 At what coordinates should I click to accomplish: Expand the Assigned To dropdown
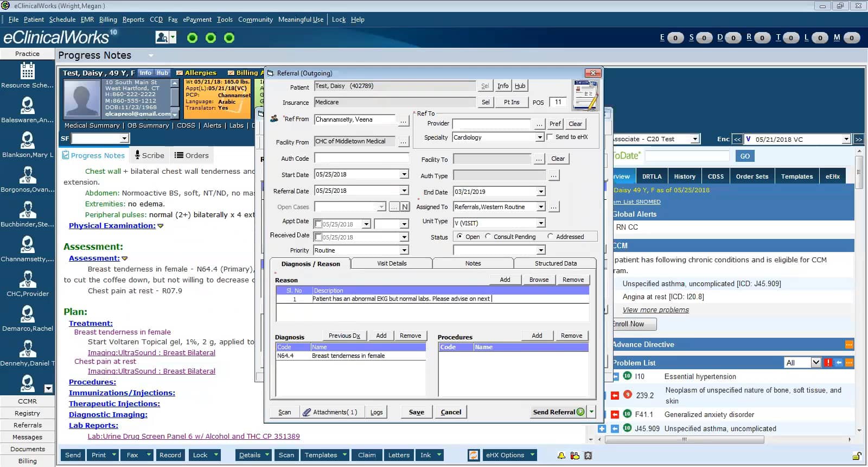click(541, 207)
